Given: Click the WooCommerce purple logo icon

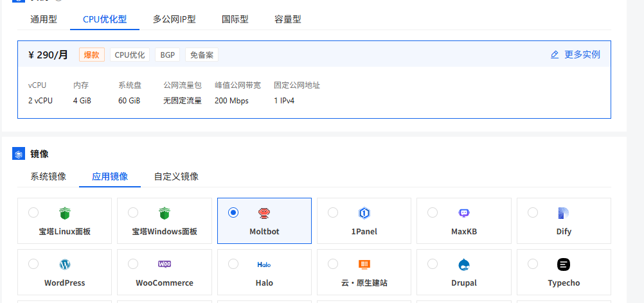Looking at the screenshot, I should click(165, 264).
